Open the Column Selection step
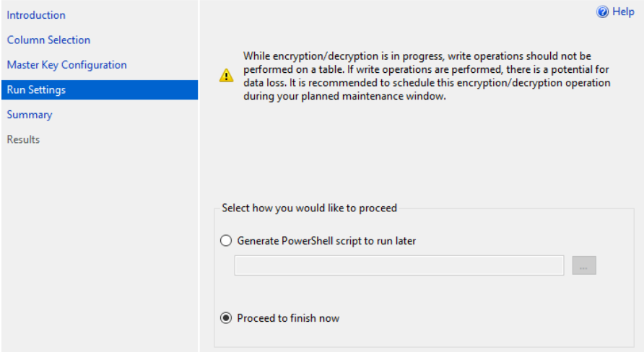Image resolution: width=644 pixels, height=352 pixels. [48, 40]
